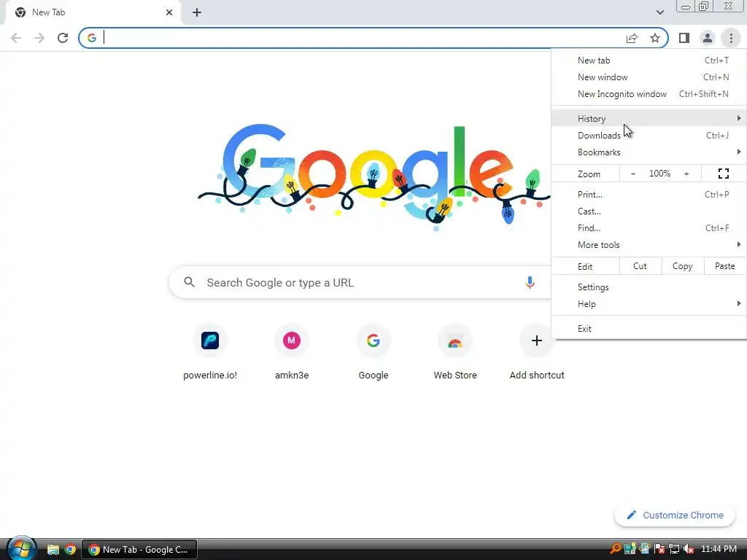This screenshot has width=747, height=560.
Task: Decrease zoom with the minus button
Action: (633, 174)
